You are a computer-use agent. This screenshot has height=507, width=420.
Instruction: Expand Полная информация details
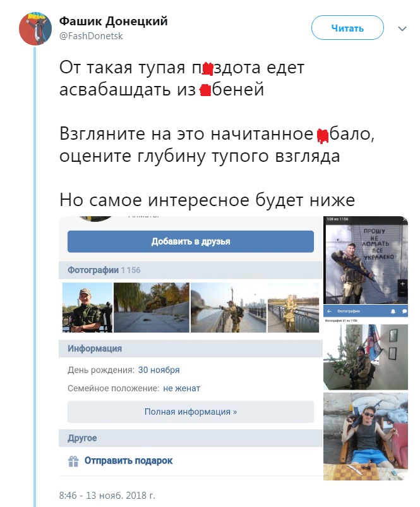point(191,412)
